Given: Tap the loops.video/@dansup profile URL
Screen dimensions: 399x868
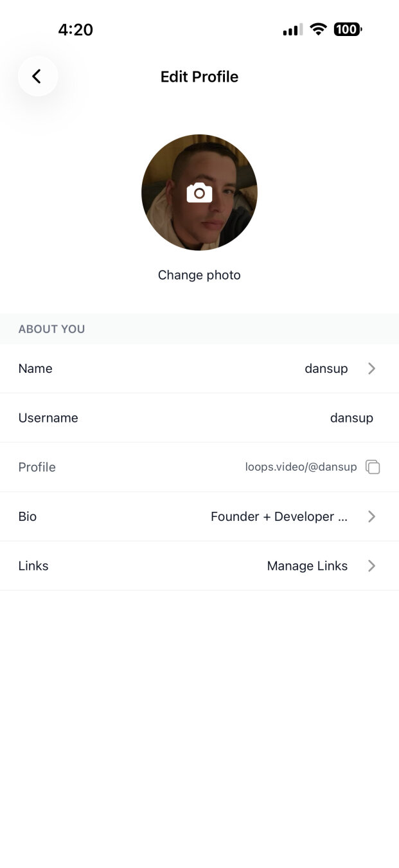Looking at the screenshot, I should click(301, 467).
